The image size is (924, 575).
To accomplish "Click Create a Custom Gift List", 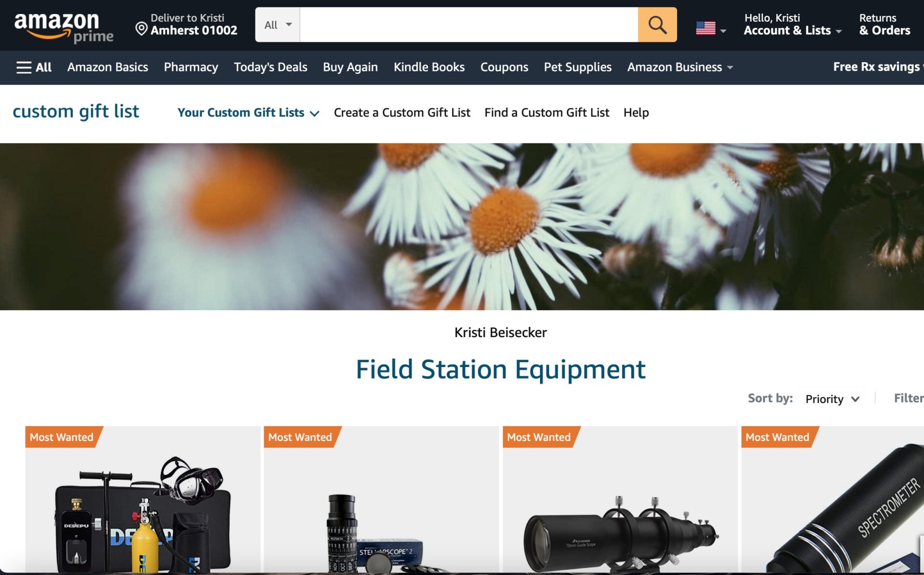I will click(402, 113).
